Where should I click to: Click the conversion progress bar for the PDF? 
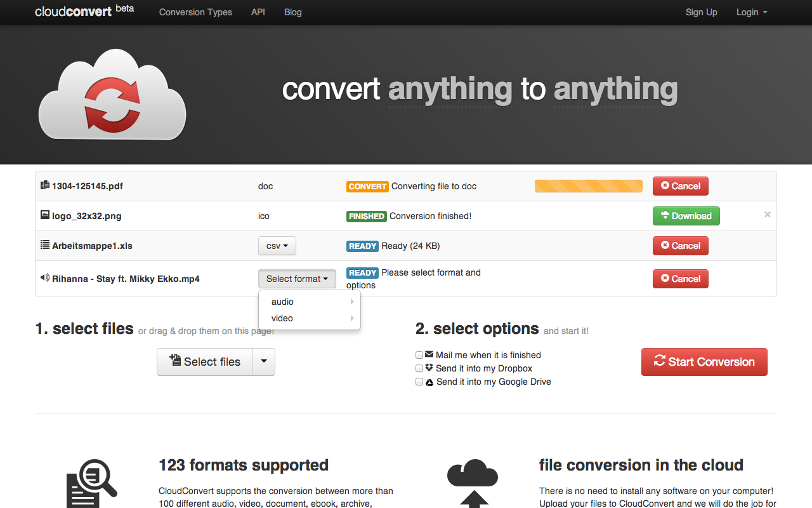(x=588, y=186)
